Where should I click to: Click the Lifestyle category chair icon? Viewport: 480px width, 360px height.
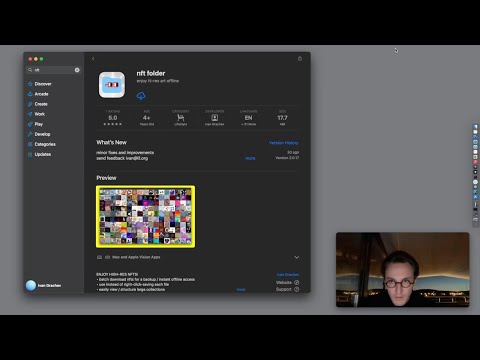tap(180, 118)
